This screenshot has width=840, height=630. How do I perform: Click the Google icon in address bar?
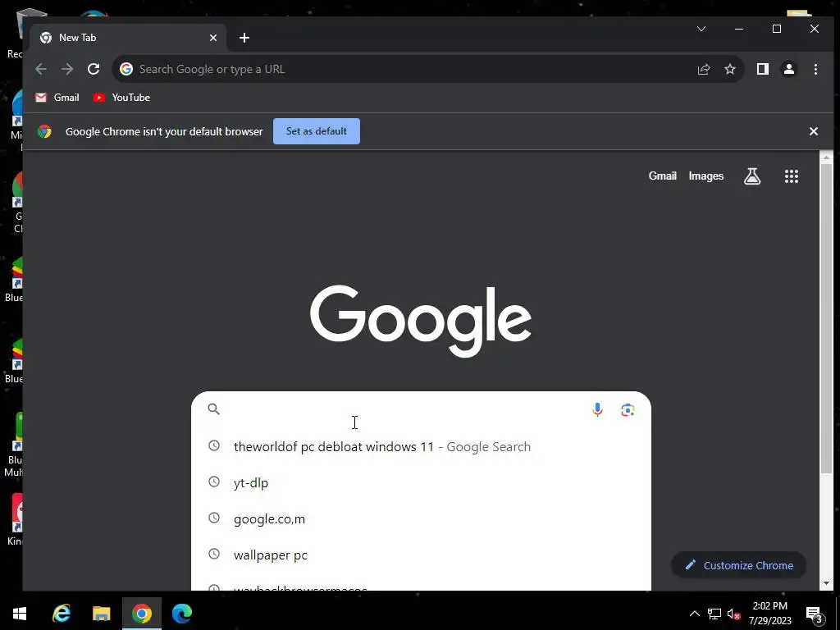pos(126,69)
